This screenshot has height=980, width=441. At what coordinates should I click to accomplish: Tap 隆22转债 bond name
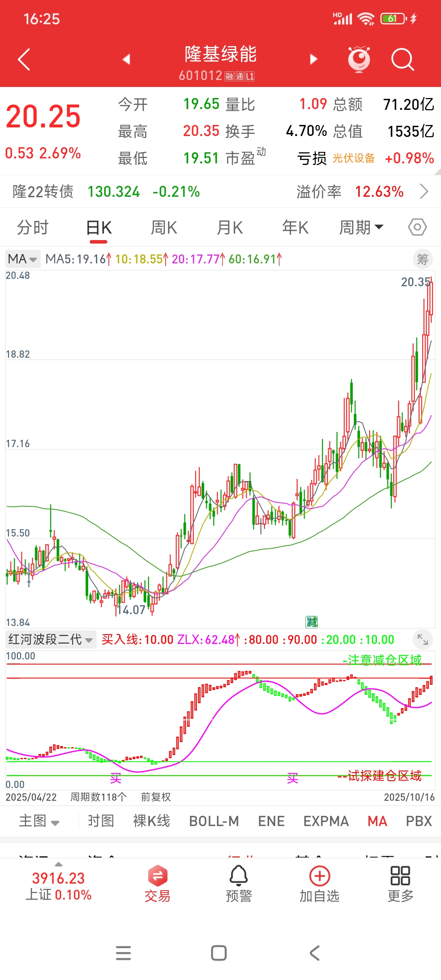click(x=43, y=191)
